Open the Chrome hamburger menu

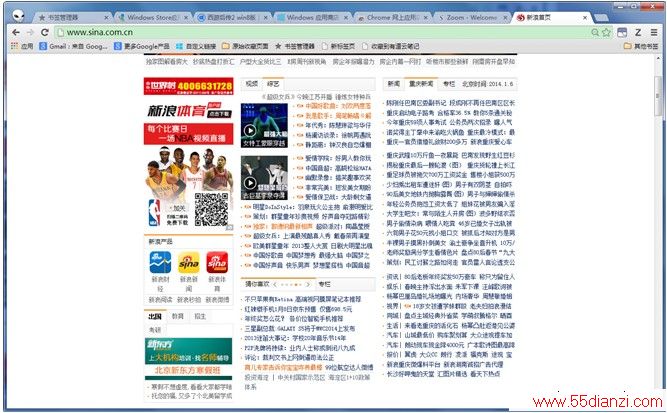coord(654,32)
